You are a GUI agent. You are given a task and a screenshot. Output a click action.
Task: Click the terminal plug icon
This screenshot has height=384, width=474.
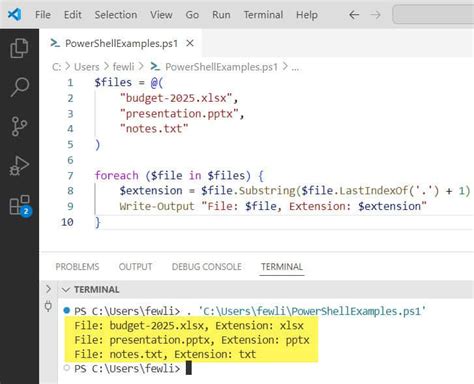(x=48, y=306)
